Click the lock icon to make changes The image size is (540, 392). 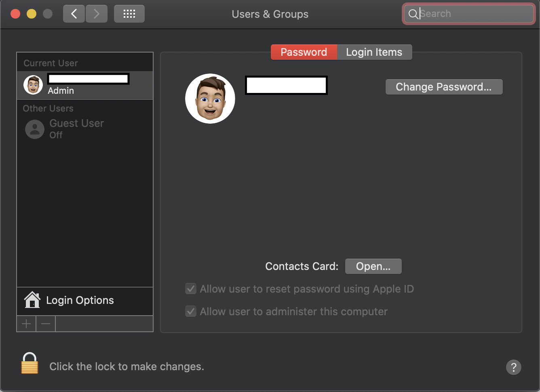coord(30,363)
